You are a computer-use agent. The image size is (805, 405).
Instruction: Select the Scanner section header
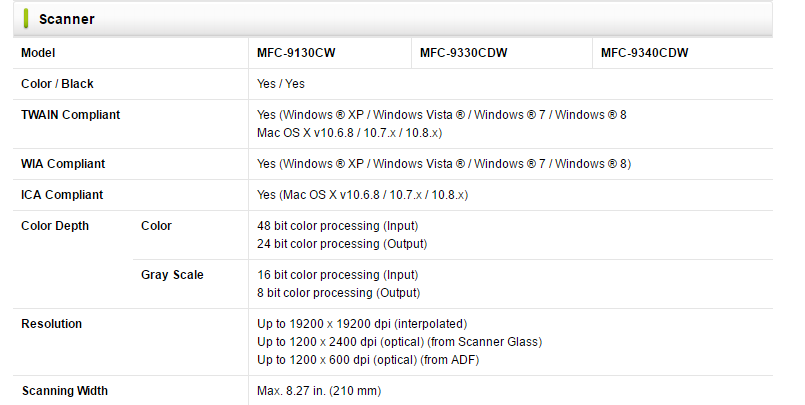(x=393, y=19)
